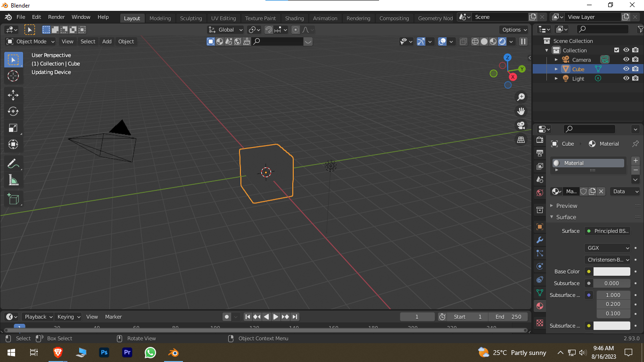Select the Move tool in the toolbar
The width and height of the screenshot is (644, 362).
tap(13, 95)
